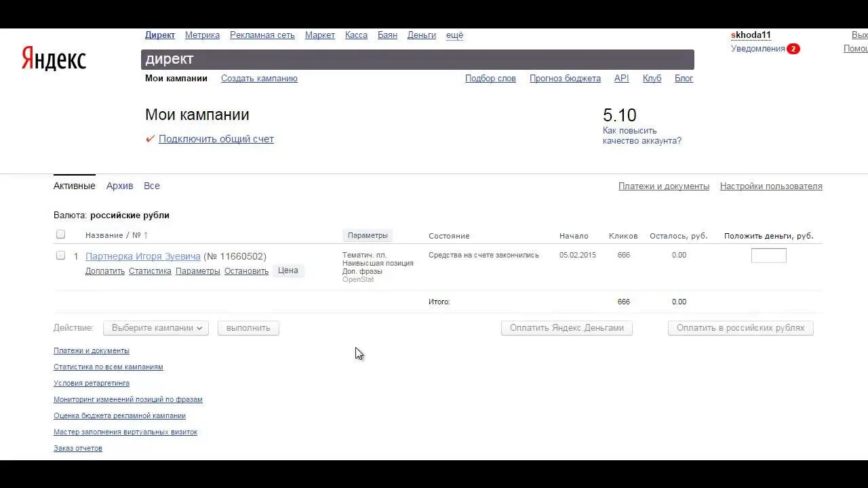
Task: Go to Метрика service
Action: pyautogui.click(x=202, y=35)
